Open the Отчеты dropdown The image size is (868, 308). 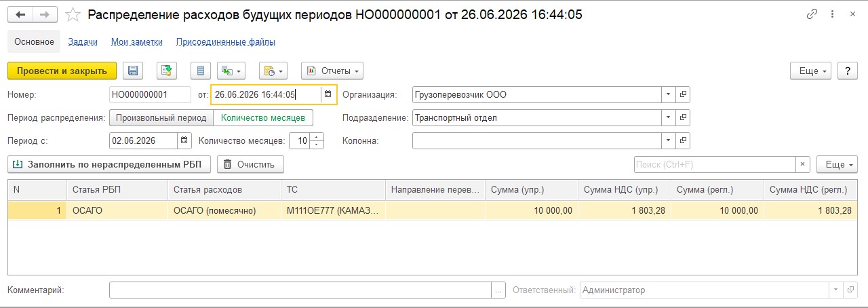click(332, 71)
